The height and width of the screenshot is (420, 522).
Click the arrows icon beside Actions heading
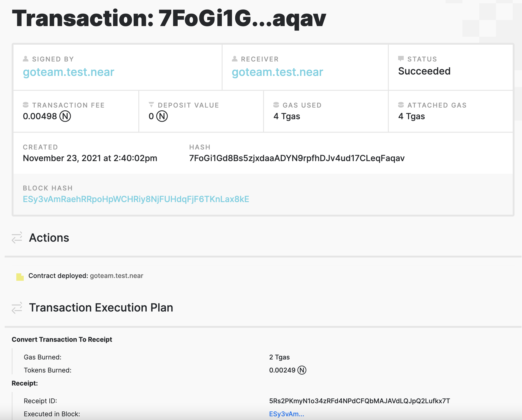[x=17, y=237]
